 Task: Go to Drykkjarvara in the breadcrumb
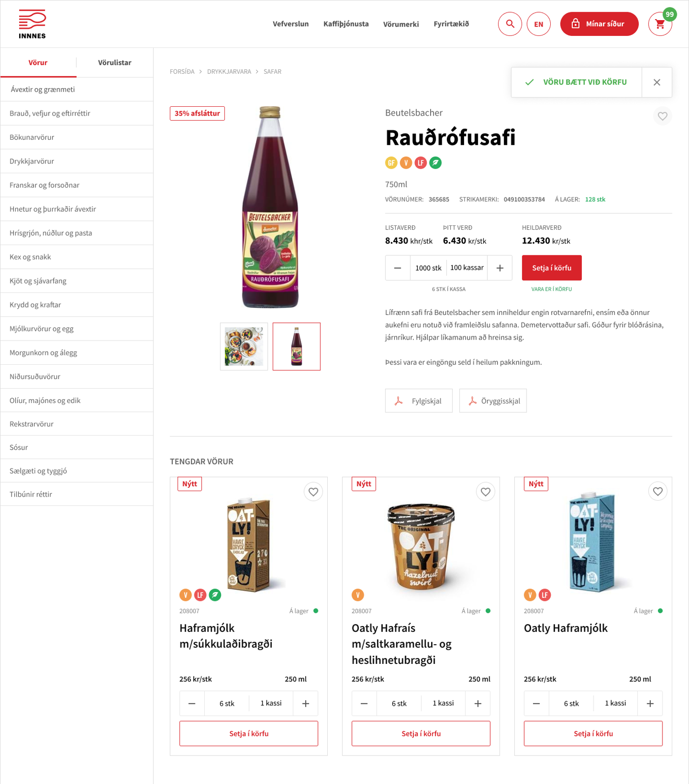coord(229,72)
